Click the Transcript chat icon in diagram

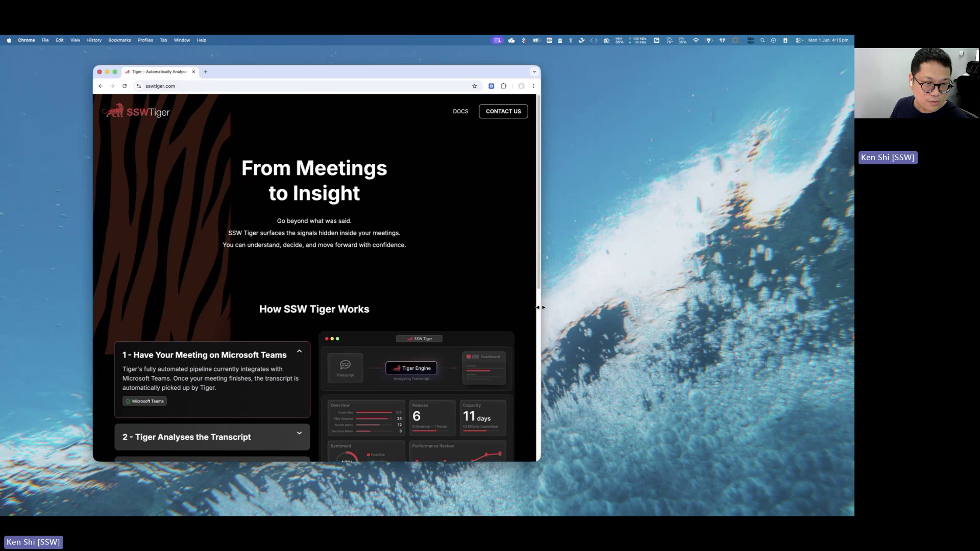(345, 365)
